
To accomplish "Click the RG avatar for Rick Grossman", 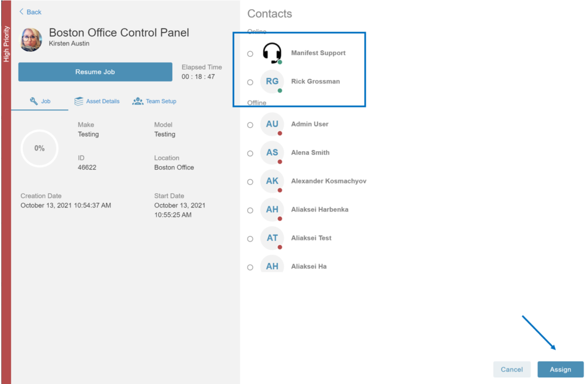I will coord(272,82).
